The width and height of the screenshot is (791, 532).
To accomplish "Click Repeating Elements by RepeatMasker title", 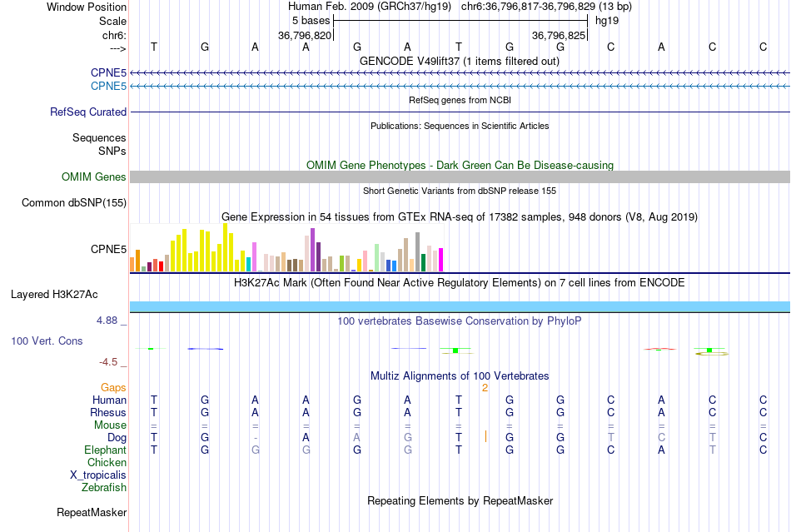I will pos(460,500).
